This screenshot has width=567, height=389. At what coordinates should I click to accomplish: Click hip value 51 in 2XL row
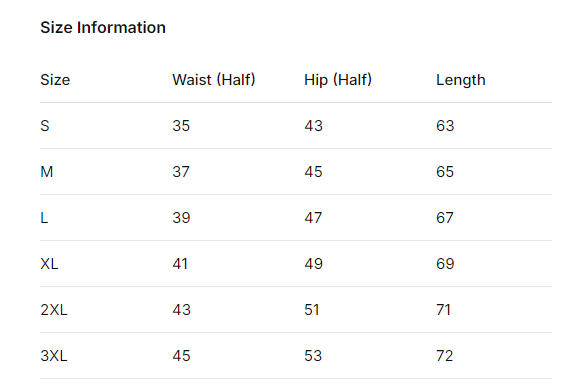312,310
